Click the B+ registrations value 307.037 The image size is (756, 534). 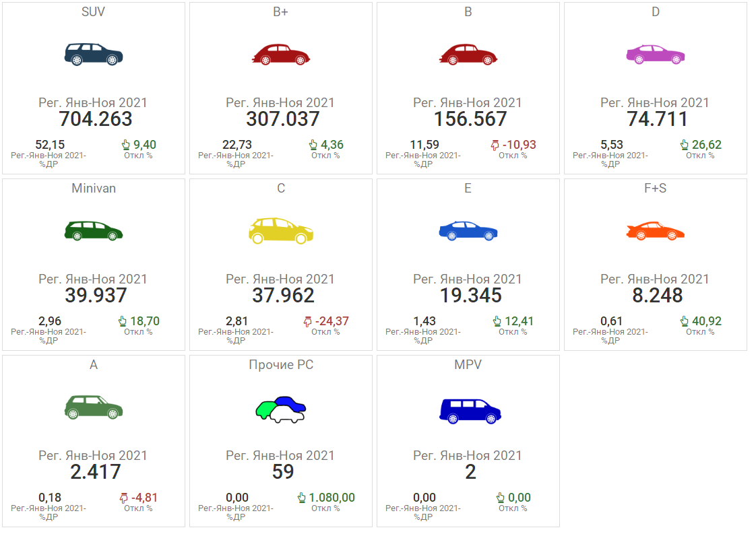pyautogui.click(x=283, y=119)
